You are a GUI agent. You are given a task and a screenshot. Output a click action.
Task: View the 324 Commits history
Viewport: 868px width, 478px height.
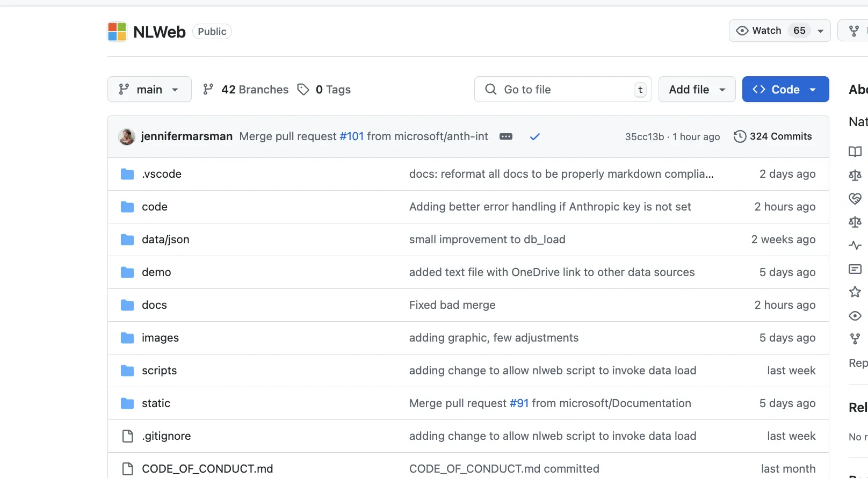pyautogui.click(x=772, y=136)
